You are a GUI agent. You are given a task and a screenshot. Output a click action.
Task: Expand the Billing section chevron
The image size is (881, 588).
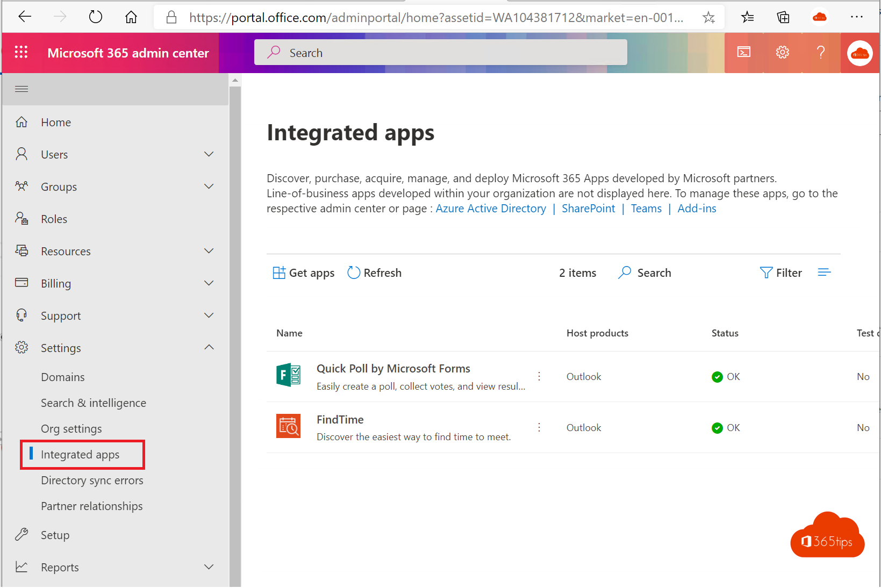pyautogui.click(x=209, y=283)
